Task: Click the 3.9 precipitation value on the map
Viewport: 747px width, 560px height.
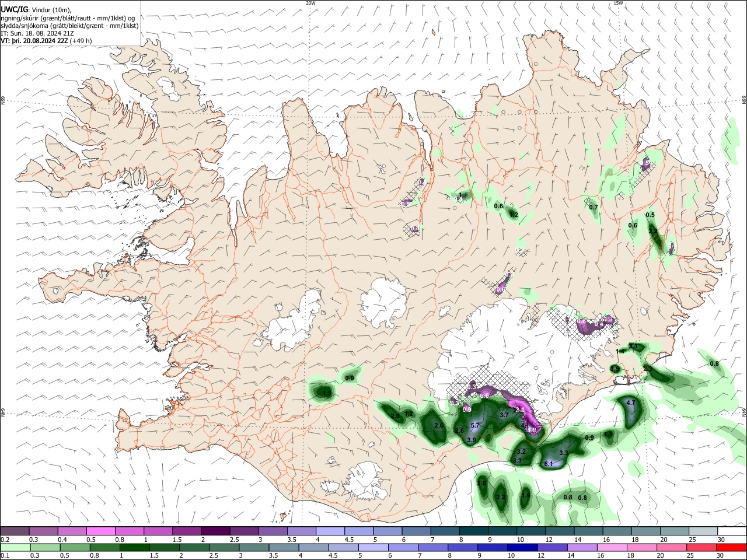Action: [x=472, y=440]
